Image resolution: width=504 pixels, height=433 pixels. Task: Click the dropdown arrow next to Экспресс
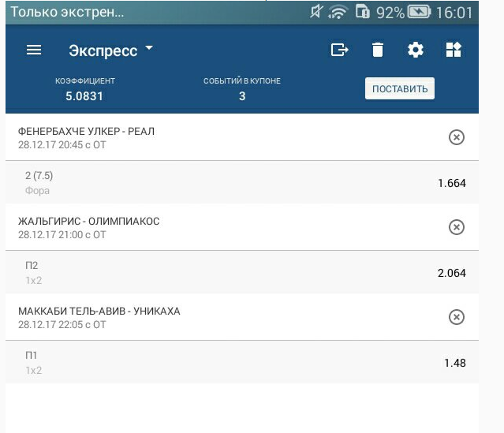click(x=149, y=49)
